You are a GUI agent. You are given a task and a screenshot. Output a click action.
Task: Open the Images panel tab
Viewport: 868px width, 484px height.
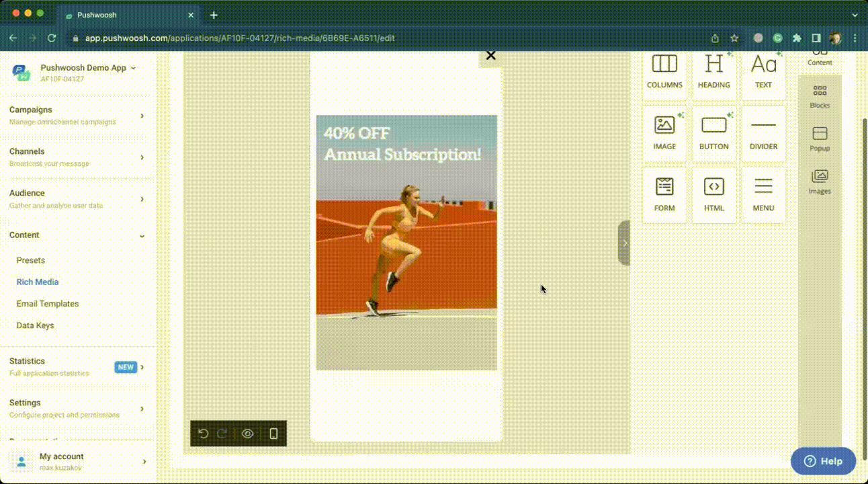point(820,182)
